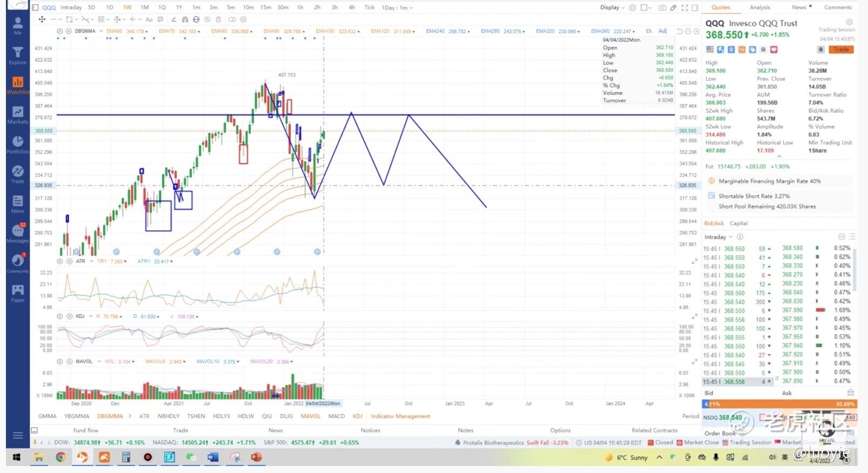Select the magnet snap drawing tool
Viewport: 868px width, 473px height.
click(x=185, y=19)
